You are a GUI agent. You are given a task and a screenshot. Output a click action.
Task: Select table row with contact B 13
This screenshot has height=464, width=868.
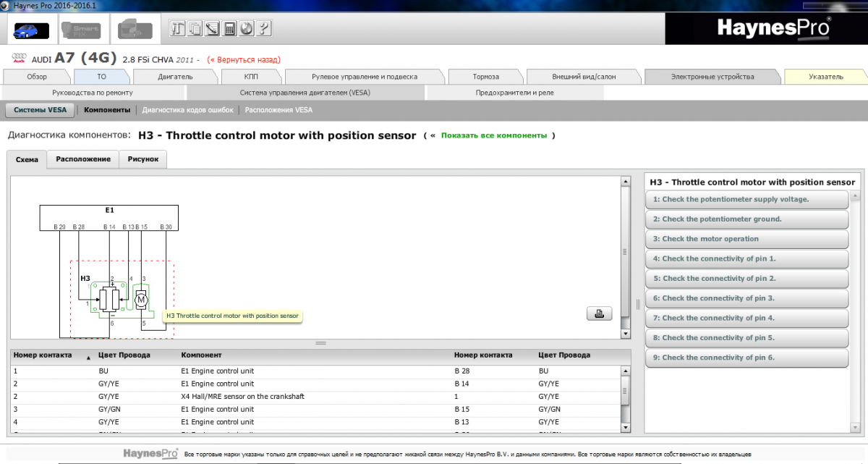tap(315, 421)
